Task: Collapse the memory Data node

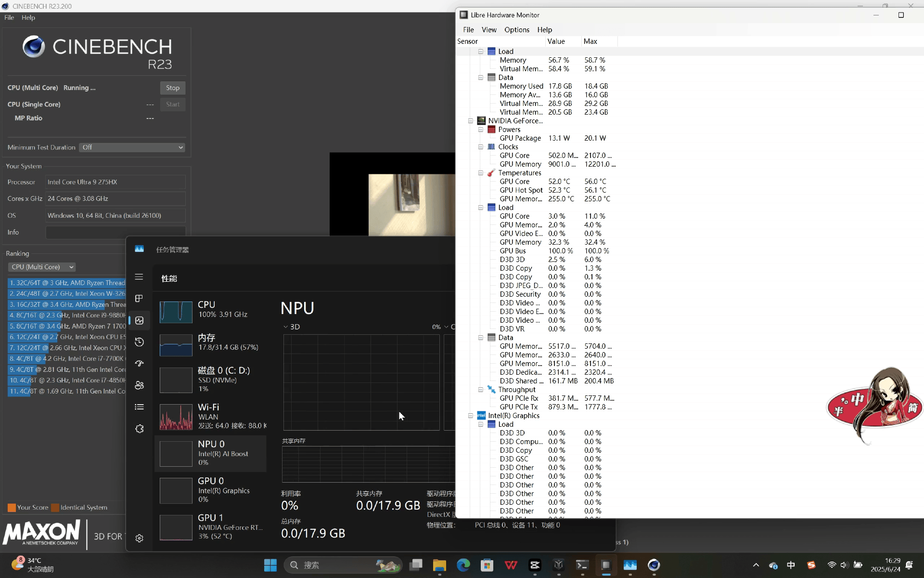Action: tap(480, 78)
